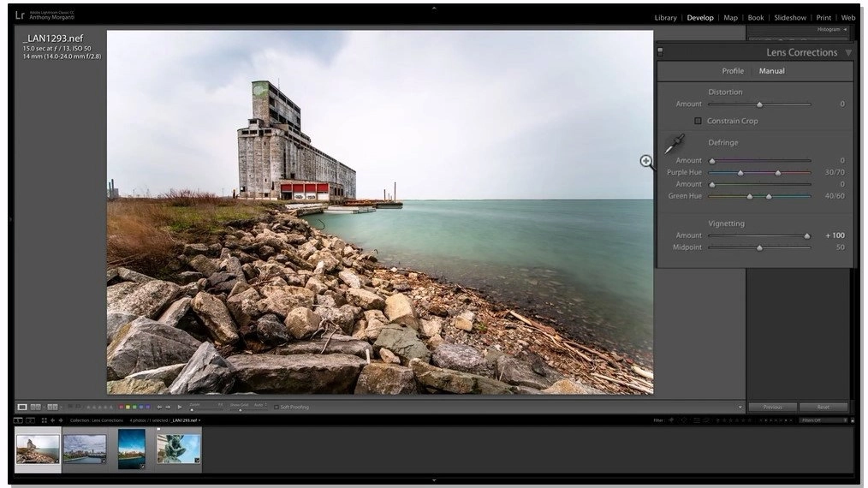Enable the Soft Proofing checkbox
Image resolution: width=868 pixels, height=488 pixels.
click(x=276, y=408)
